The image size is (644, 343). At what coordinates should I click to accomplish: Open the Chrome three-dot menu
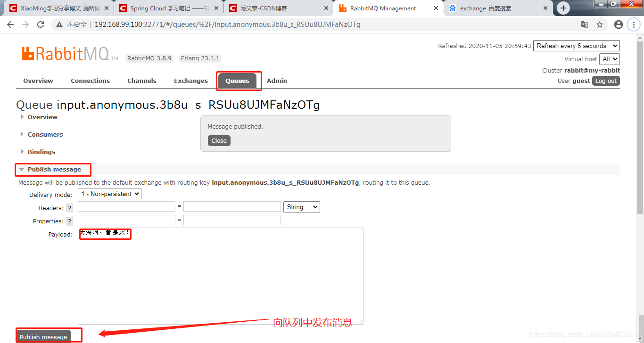point(634,24)
